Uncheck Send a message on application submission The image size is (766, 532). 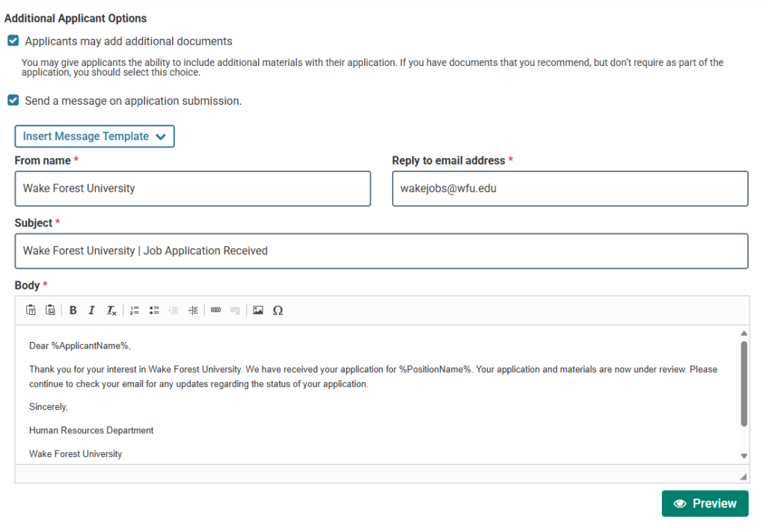(x=13, y=100)
